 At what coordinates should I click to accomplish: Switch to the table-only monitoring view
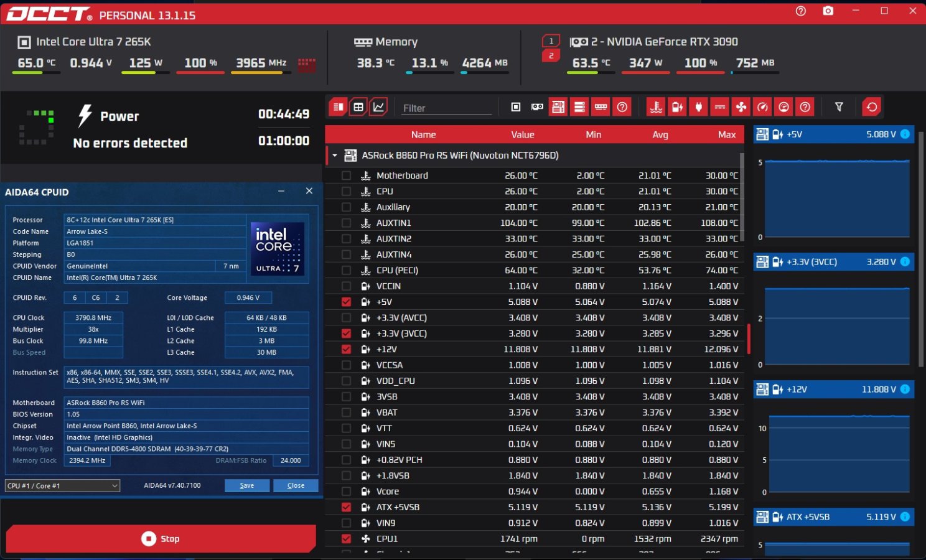point(358,107)
